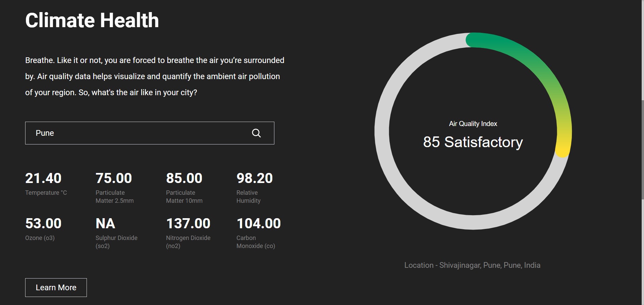Select the 98.20 Relative Humidity value
The height and width of the screenshot is (305, 644).
(x=255, y=178)
